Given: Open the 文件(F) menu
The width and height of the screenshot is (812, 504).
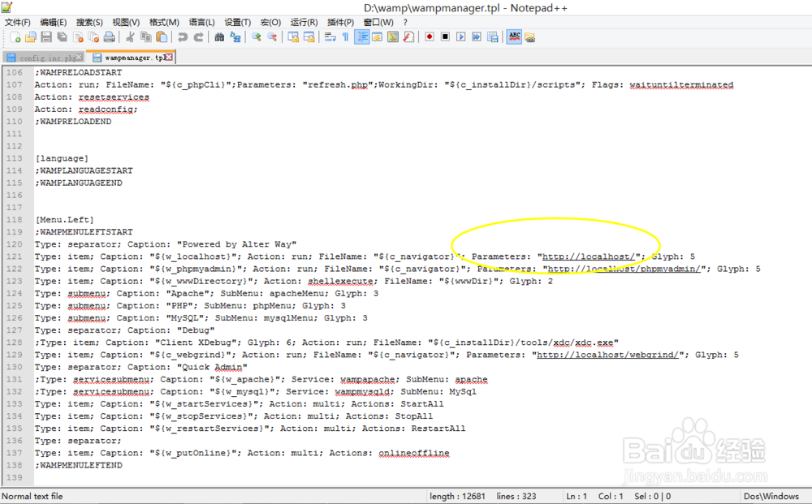Looking at the screenshot, I should point(18,22).
